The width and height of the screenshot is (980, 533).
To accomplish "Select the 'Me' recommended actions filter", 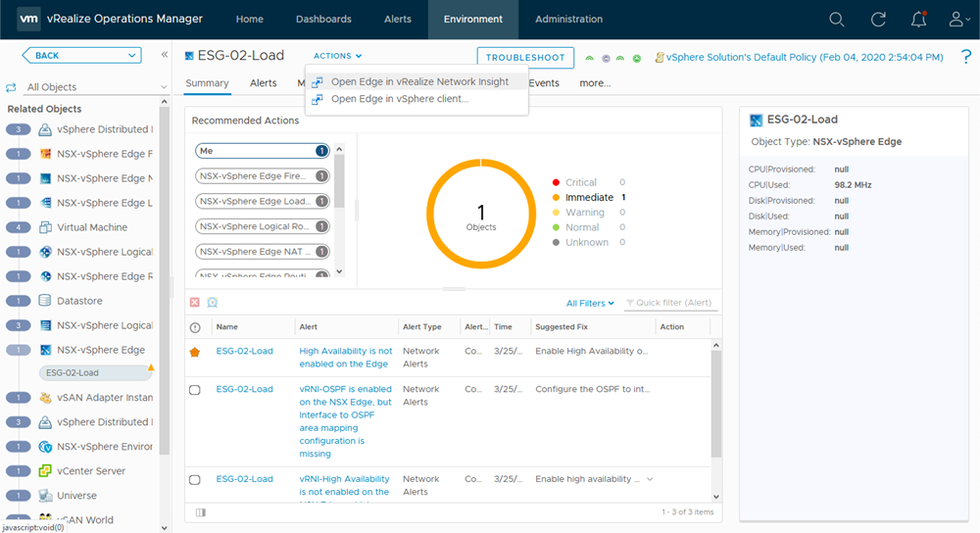I will (x=262, y=151).
